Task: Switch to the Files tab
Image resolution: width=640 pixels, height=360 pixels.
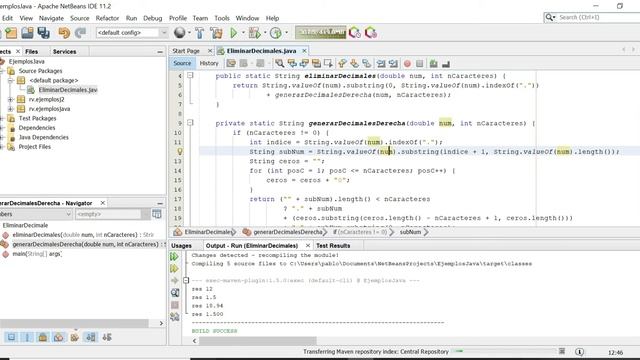Action: pos(31,51)
